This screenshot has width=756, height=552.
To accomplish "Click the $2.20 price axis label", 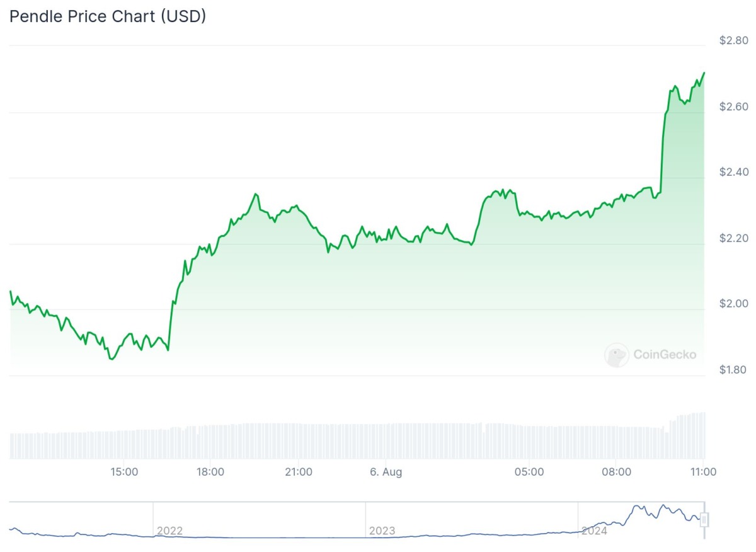I will pyautogui.click(x=733, y=238).
